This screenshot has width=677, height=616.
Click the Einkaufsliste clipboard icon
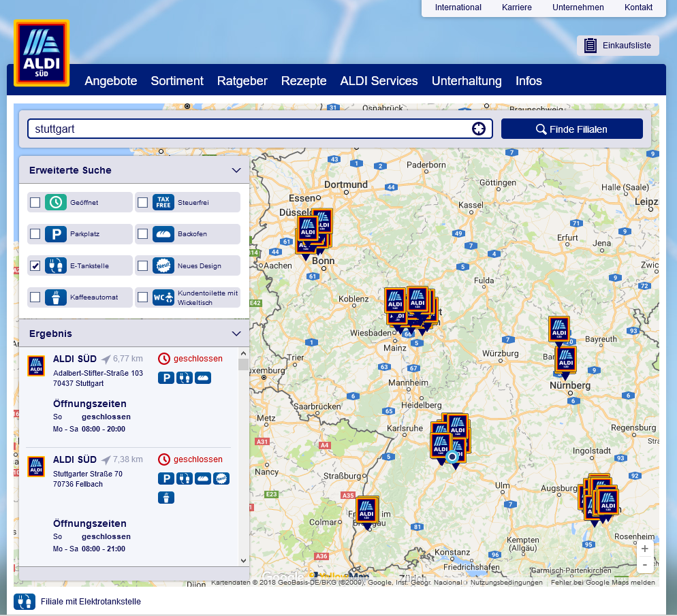point(590,46)
